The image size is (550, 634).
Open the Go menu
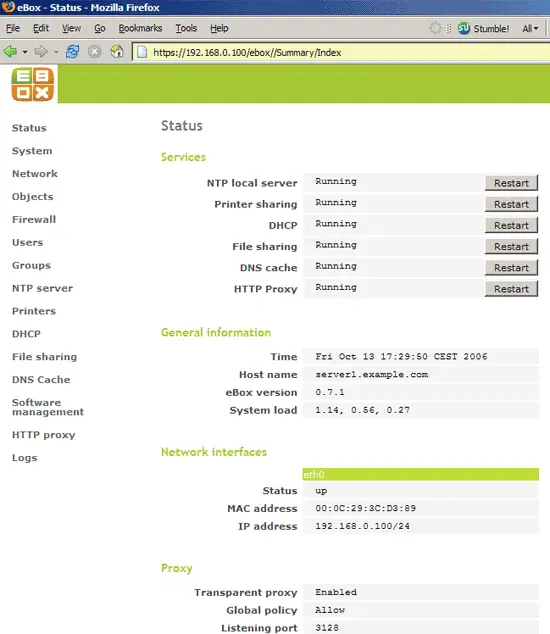click(99, 28)
